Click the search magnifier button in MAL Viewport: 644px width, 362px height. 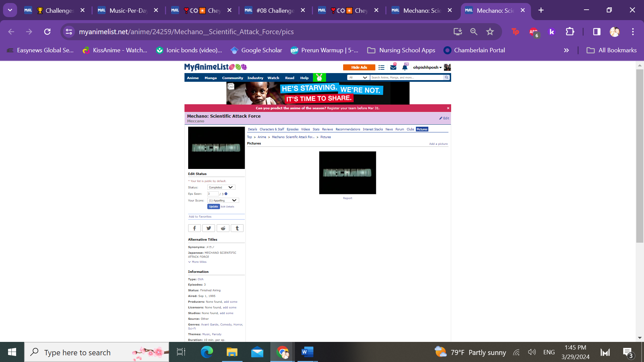[x=446, y=77]
